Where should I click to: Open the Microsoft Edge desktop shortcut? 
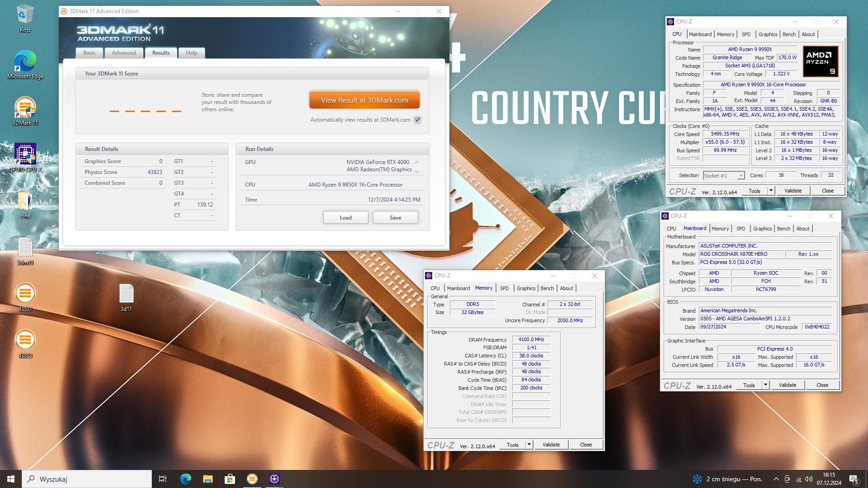[x=25, y=64]
